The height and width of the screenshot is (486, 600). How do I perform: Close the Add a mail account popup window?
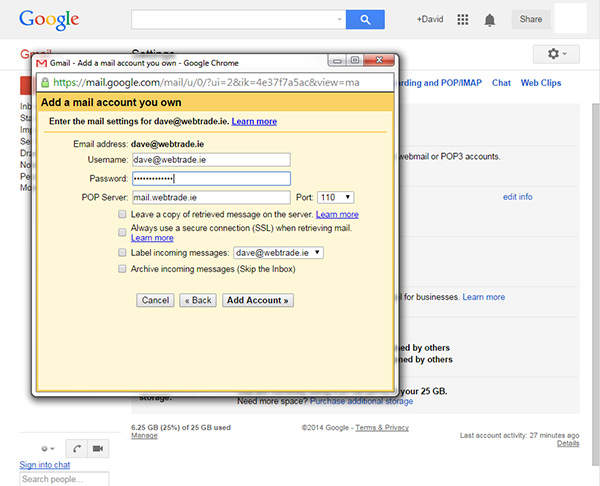[x=379, y=60]
